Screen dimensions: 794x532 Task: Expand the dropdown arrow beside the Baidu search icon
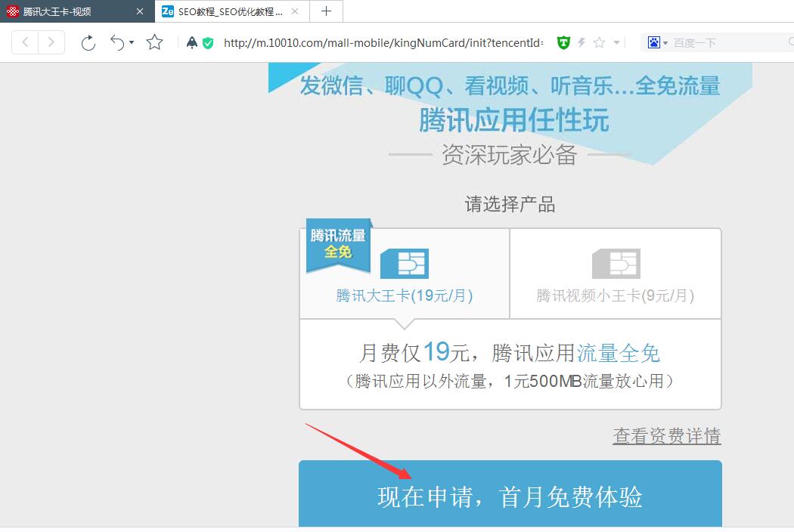[665, 42]
